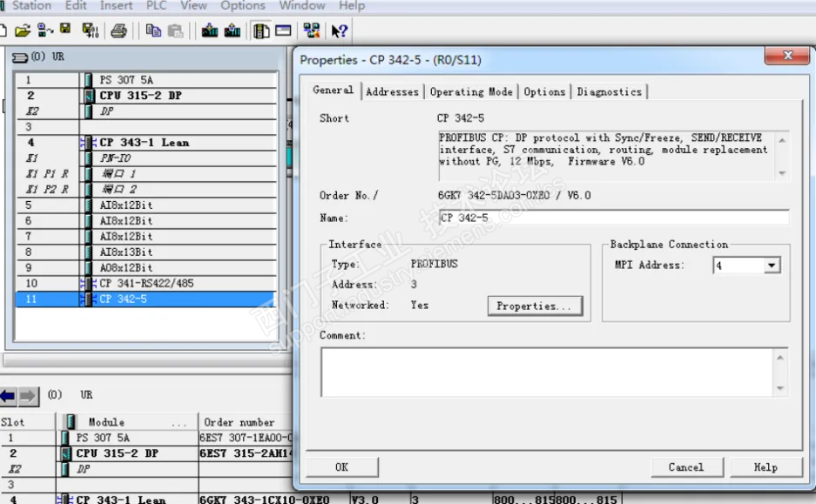Click the Download to Module icon

click(210, 30)
